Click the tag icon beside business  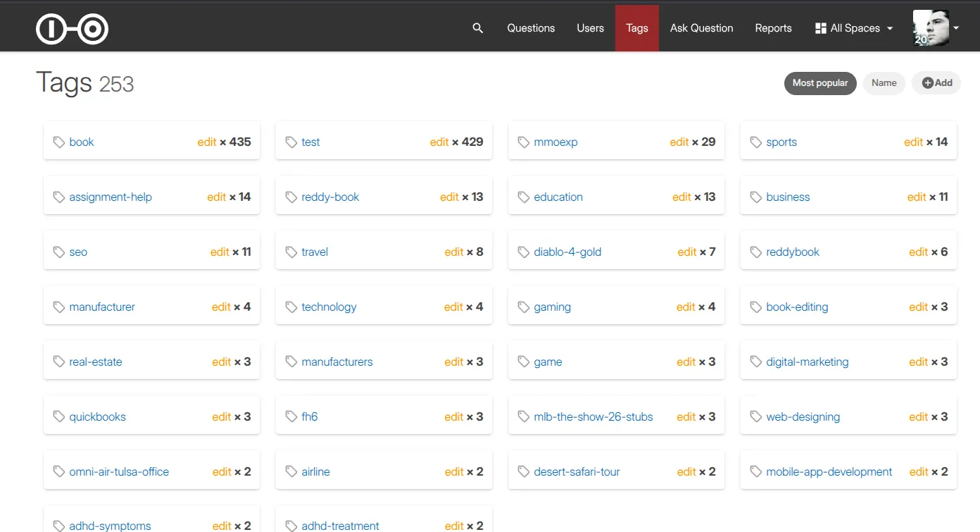click(756, 197)
